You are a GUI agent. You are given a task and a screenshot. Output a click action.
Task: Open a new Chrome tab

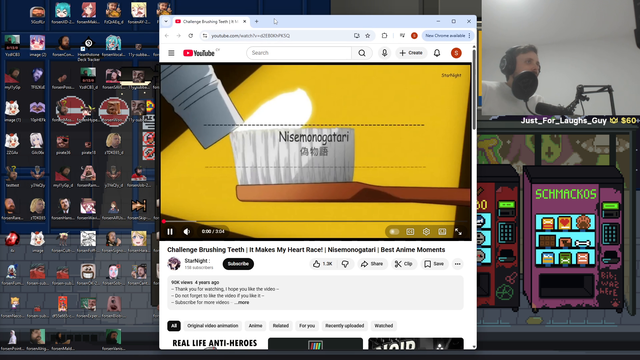pos(257,22)
